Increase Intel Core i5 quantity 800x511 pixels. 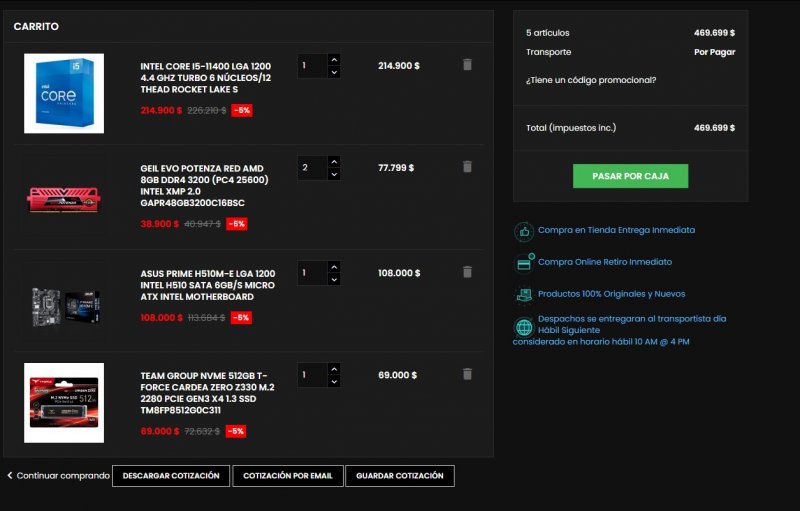(334, 60)
